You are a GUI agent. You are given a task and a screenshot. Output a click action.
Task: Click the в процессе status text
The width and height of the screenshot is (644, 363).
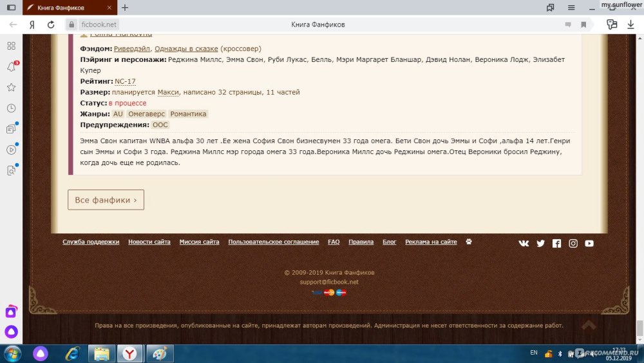(128, 103)
